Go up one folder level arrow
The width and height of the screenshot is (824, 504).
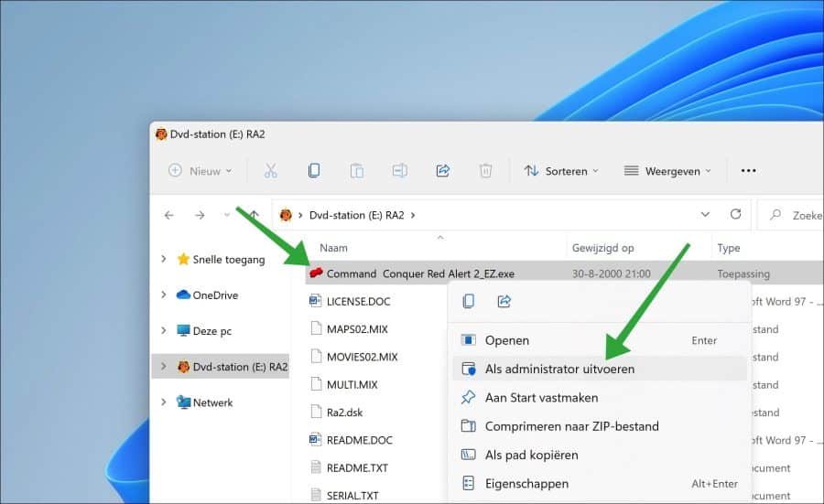click(x=255, y=215)
